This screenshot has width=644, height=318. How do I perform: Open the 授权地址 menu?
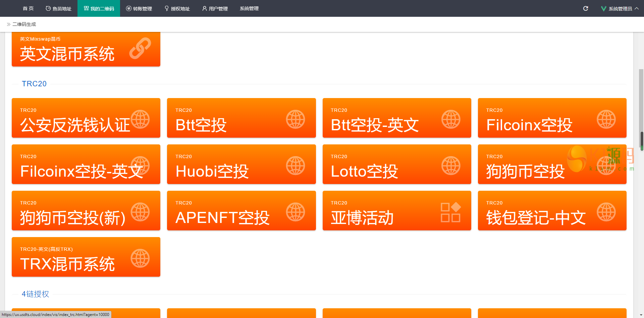(177, 8)
